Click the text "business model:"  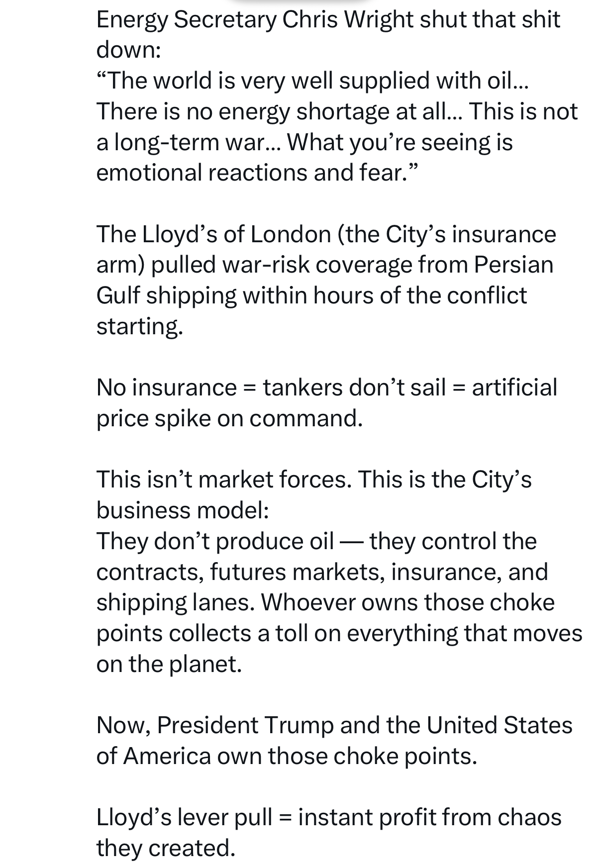pos(182,510)
